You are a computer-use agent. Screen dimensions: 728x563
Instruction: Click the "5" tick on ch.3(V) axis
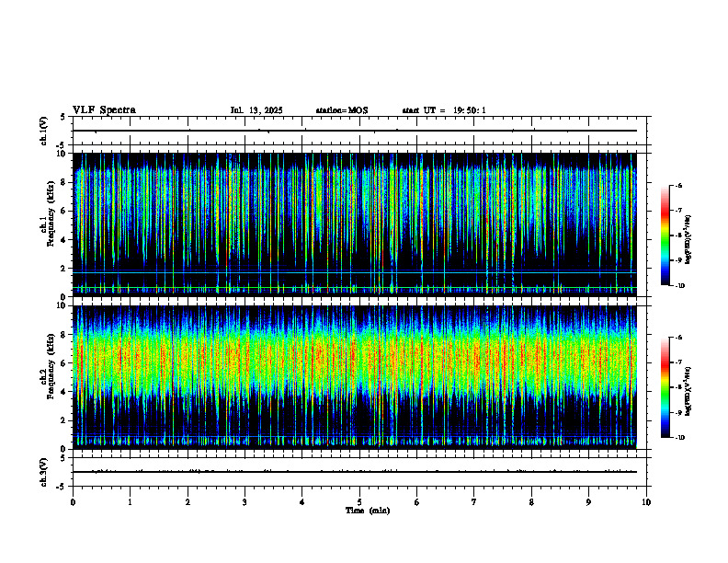click(x=63, y=458)
